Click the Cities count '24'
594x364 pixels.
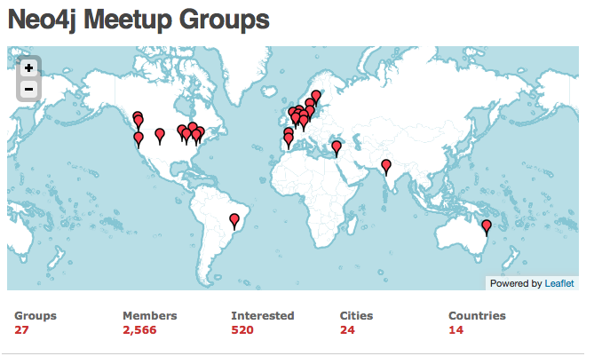click(347, 330)
